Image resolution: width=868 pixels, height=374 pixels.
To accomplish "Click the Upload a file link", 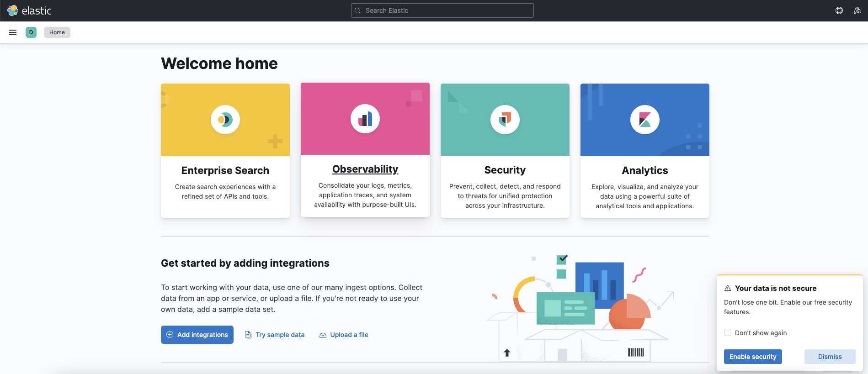I will [344, 335].
